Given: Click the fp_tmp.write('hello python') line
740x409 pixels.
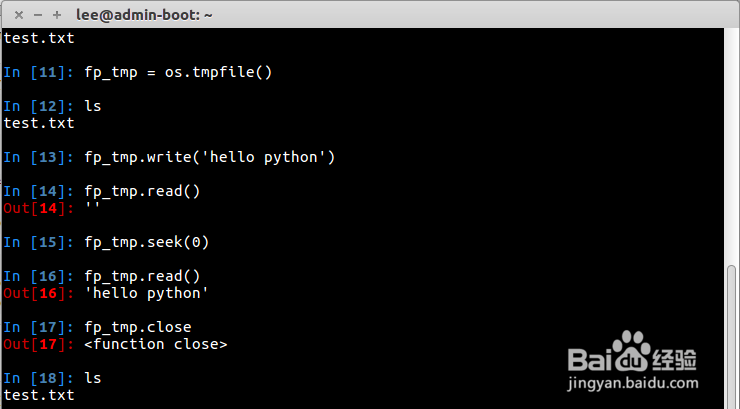Looking at the screenshot, I should 209,157.
